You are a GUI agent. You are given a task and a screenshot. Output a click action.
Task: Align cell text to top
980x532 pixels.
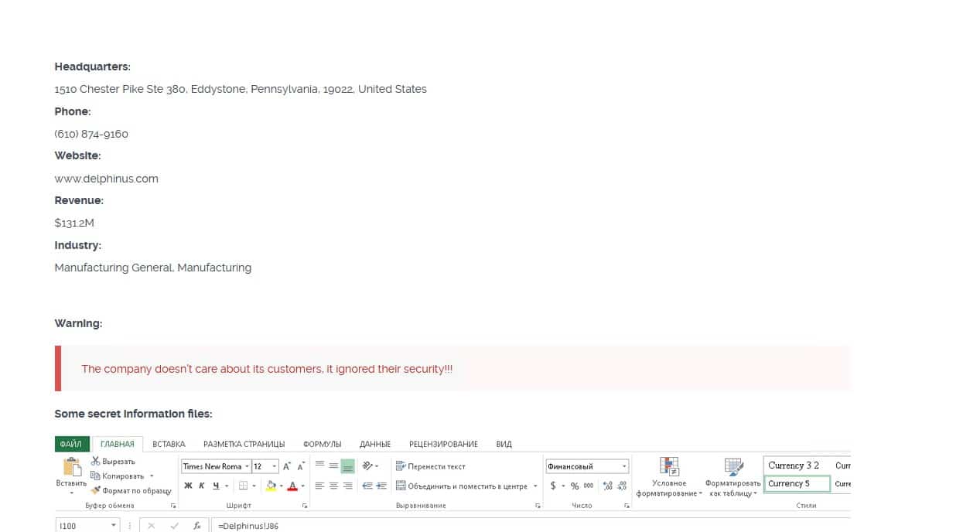tap(319, 465)
